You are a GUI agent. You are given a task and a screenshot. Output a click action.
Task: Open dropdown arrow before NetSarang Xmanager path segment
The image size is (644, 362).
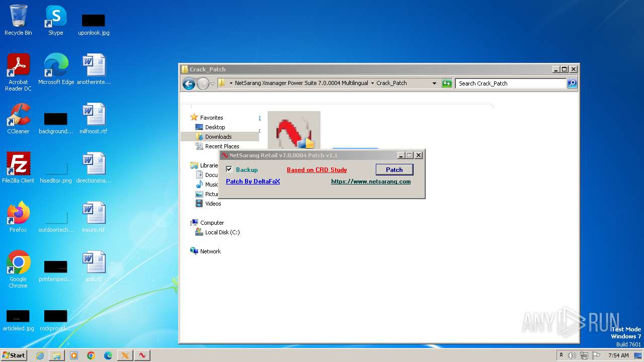click(x=231, y=83)
